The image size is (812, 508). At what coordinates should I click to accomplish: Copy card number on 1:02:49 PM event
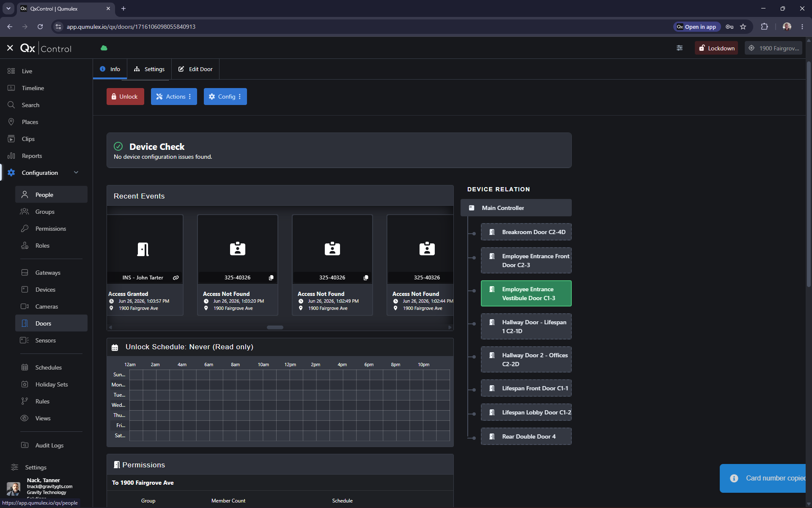pos(366,278)
